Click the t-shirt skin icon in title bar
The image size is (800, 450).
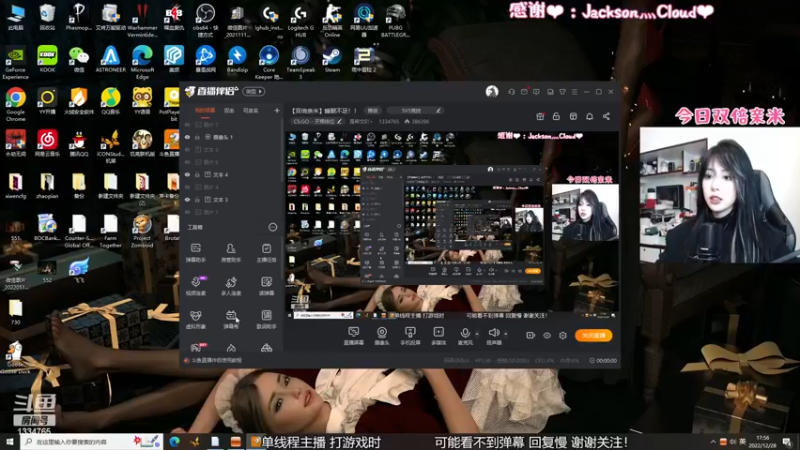[562, 92]
